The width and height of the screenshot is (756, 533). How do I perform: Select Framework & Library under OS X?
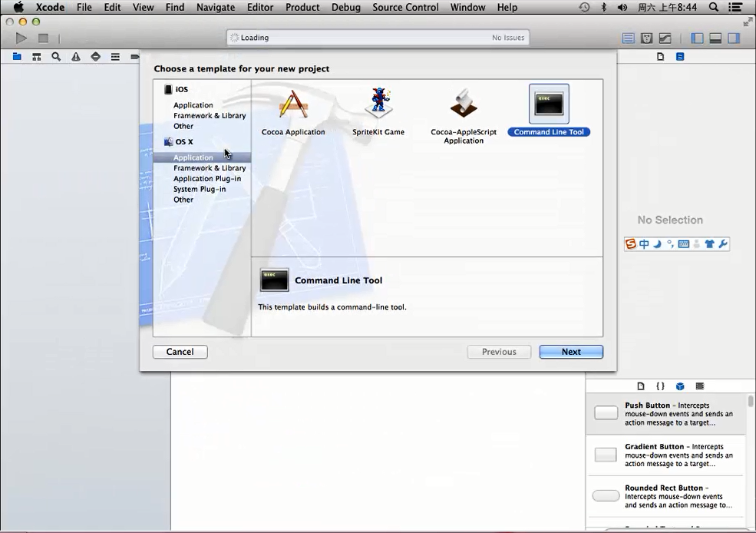[x=210, y=168]
